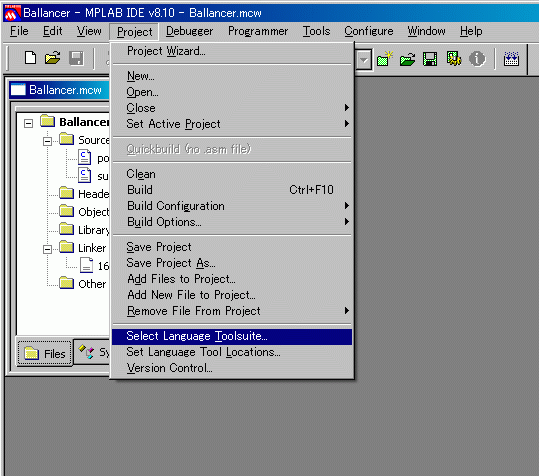539x476 pixels.
Task: Choose Clean in Project menu
Action: [x=232, y=174]
